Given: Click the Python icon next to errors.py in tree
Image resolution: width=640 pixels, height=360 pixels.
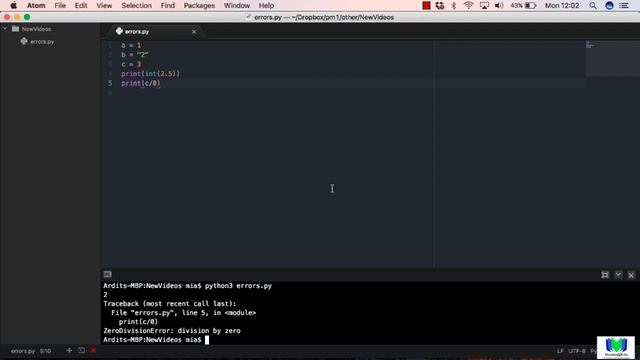Looking at the screenshot, I should (x=24, y=41).
